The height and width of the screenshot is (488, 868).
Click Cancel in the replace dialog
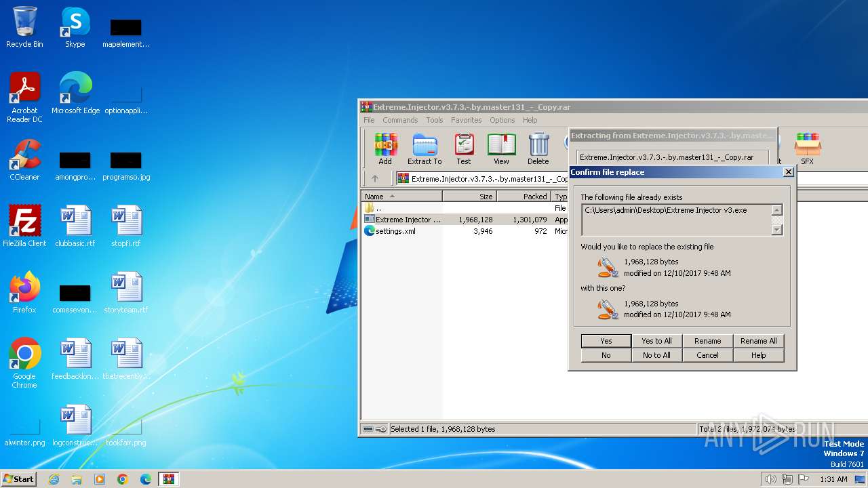[708, 355]
